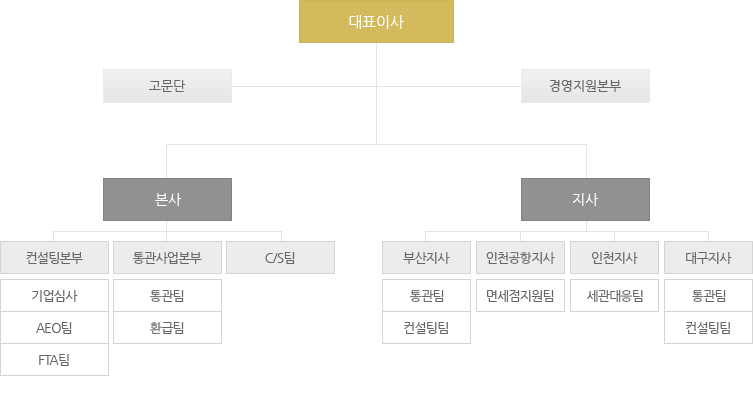Select the 고문단 box
Screen dimensions: 753x396
(167, 86)
